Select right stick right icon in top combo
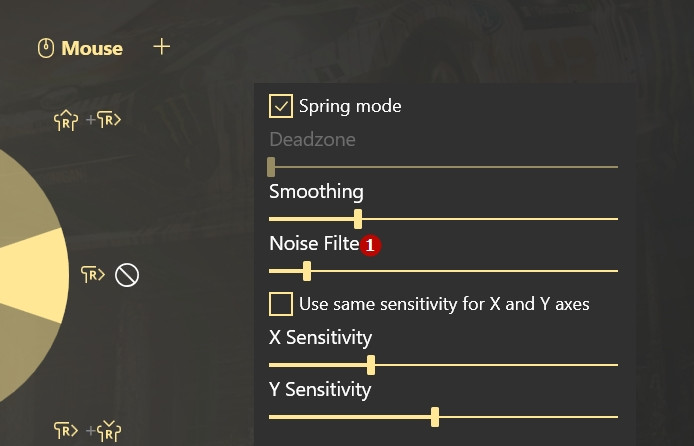Image resolution: width=694 pixels, height=446 pixels. point(109,119)
